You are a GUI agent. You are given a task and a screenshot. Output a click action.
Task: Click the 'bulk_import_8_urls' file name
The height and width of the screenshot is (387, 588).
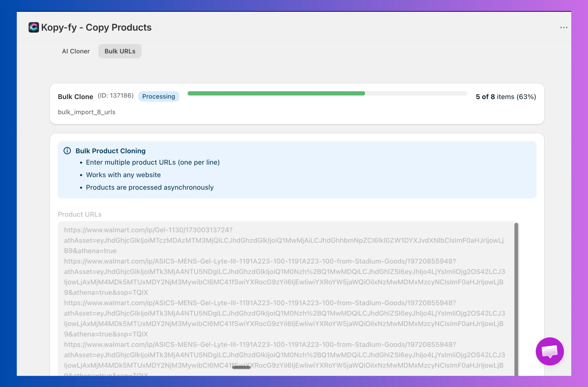[86, 112]
